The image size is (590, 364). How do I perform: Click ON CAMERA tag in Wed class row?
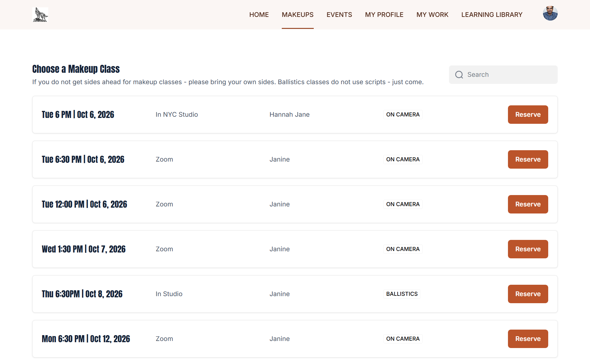(x=403, y=249)
